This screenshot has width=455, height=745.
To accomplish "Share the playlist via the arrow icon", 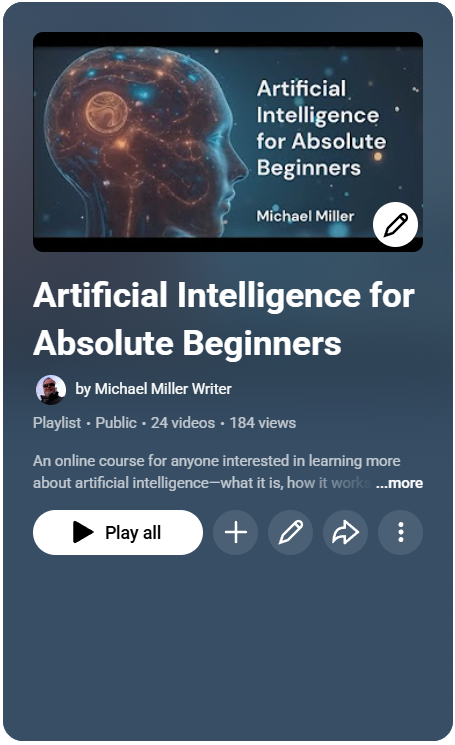I will (345, 532).
